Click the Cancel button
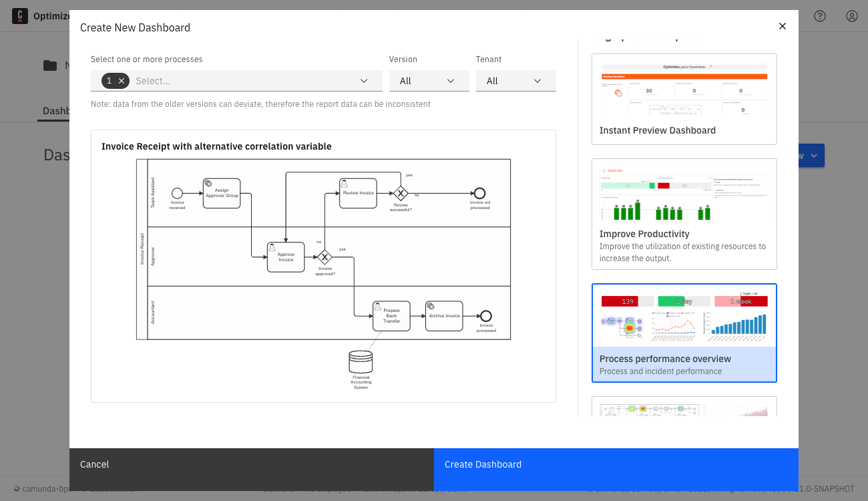Screen dimensions: 868x501 coord(252,470)
